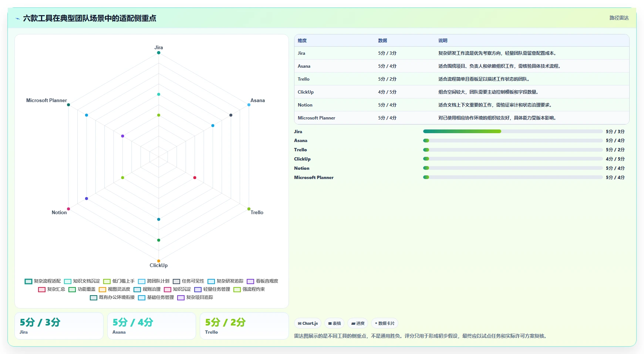The height and width of the screenshot is (354, 644).
Task: Toggle the 复杂流程适配 legend item
Action: pos(43,281)
